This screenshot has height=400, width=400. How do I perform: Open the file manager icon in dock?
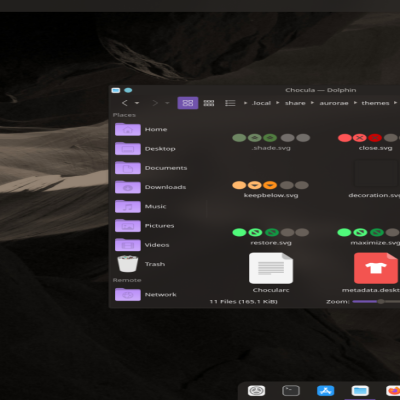pos(360,390)
